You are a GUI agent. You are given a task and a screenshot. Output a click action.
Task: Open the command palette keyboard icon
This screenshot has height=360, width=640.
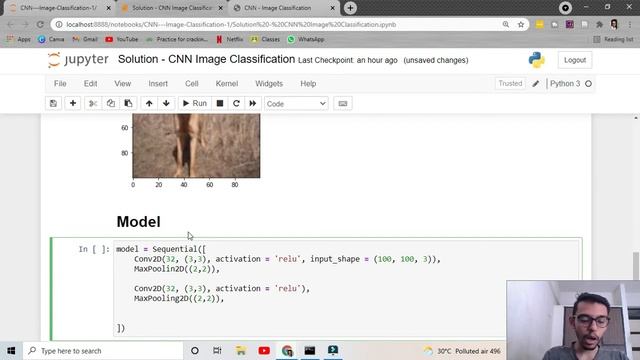[x=343, y=103]
